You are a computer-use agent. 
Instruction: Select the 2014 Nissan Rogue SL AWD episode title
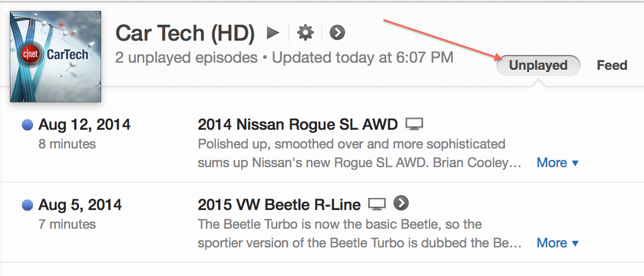[x=298, y=124]
